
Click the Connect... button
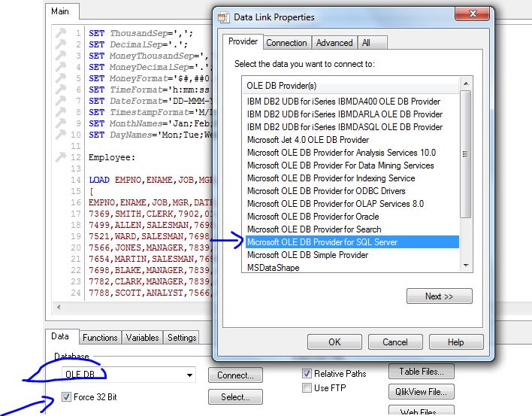[x=235, y=375]
